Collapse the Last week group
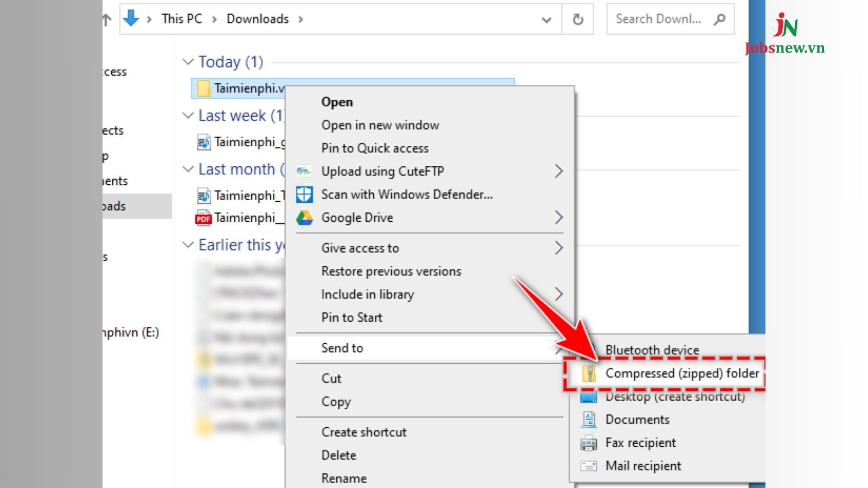This screenshot has height=488, width=868. point(188,115)
